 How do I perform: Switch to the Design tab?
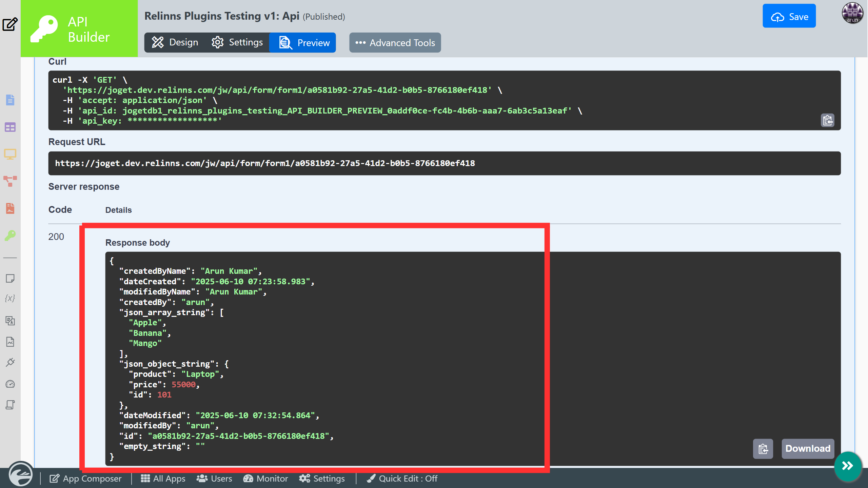click(175, 43)
